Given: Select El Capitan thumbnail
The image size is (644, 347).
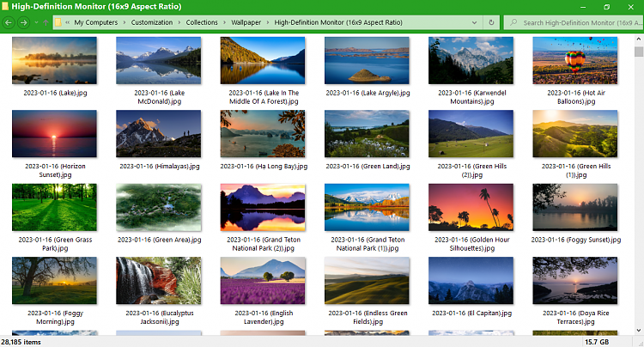Looking at the screenshot, I should tap(471, 281).
